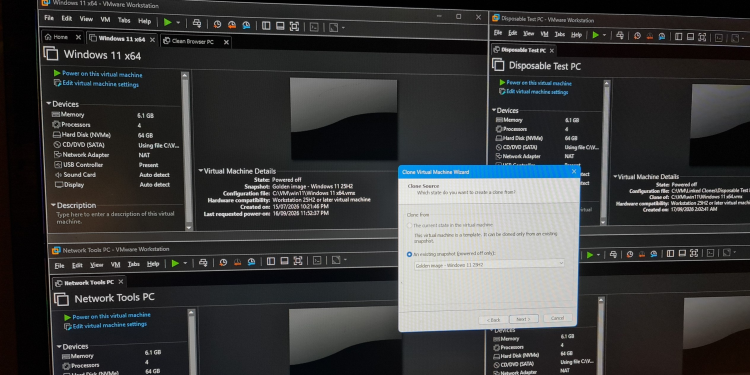The height and width of the screenshot is (375, 750).
Task: Click 'CD/DVD (SATA)' row in Disposable Test PC window
Action: [x=548, y=147]
